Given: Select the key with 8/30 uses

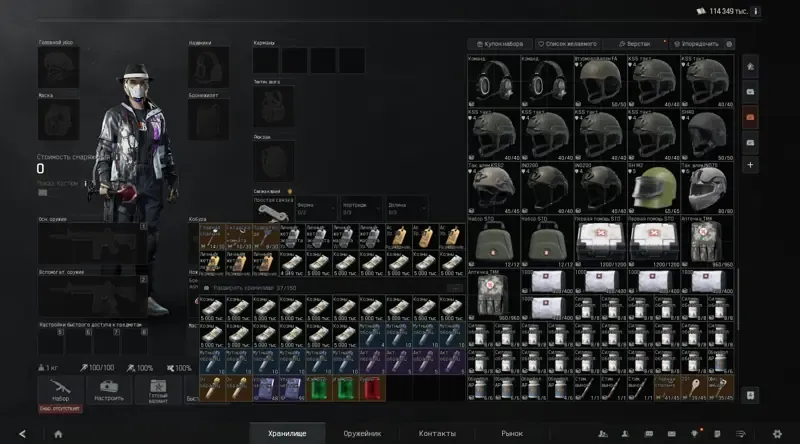Looking at the screenshot, I should coord(265,237).
